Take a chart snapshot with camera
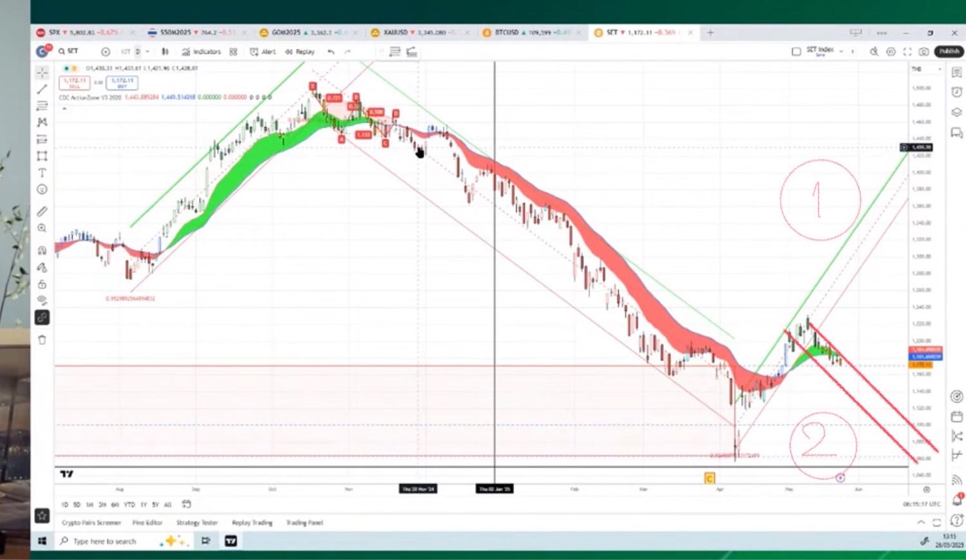The width and height of the screenshot is (966, 560). [924, 51]
